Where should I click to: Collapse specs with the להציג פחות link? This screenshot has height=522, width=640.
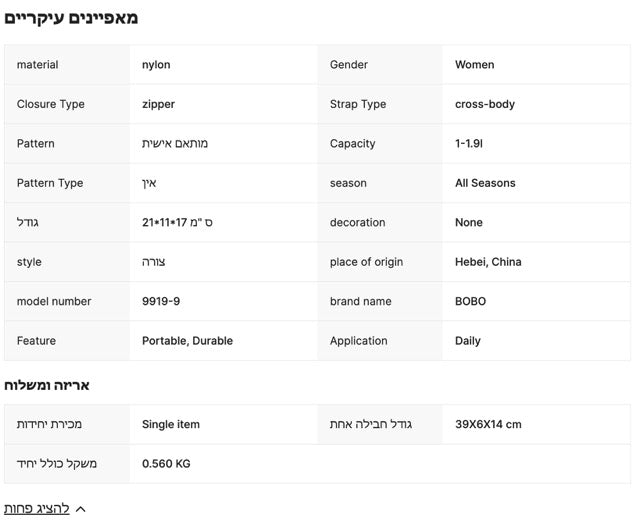(x=37, y=509)
